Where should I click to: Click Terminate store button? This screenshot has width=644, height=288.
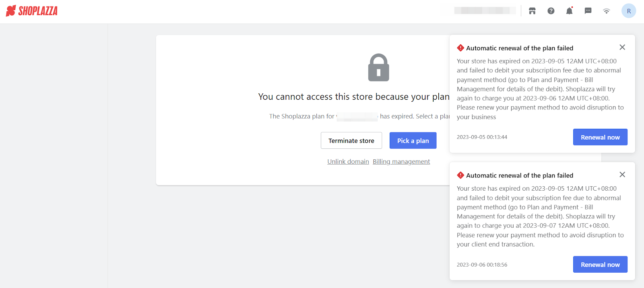(351, 140)
